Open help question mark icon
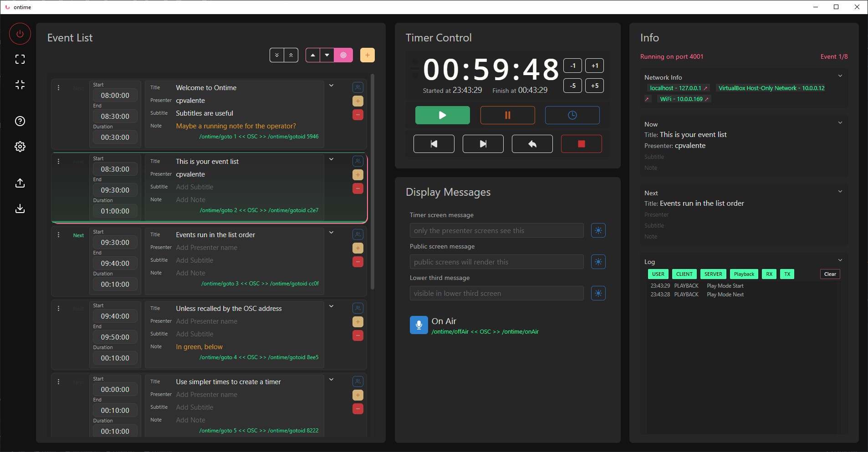 click(x=20, y=121)
